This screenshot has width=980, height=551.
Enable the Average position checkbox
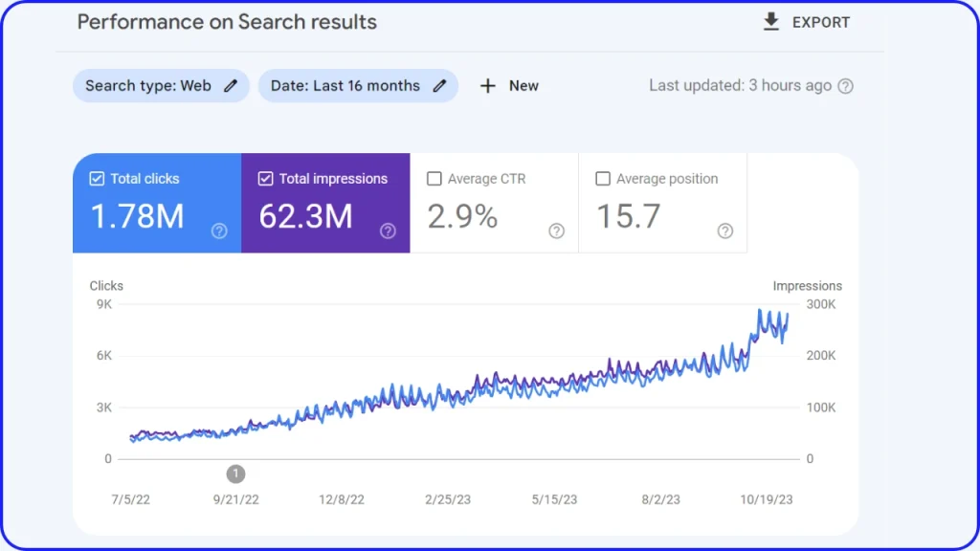click(x=603, y=179)
